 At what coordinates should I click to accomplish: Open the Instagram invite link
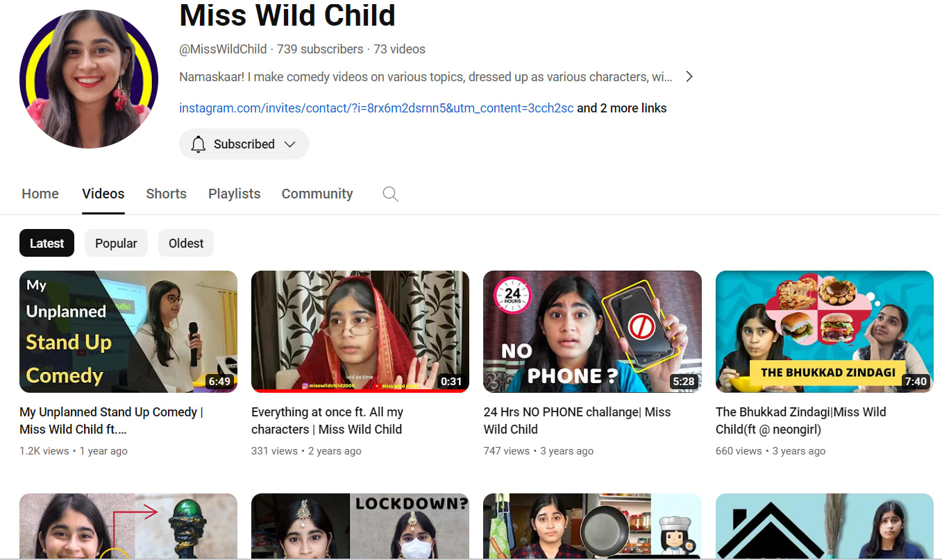pyautogui.click(x=376, y=108)
